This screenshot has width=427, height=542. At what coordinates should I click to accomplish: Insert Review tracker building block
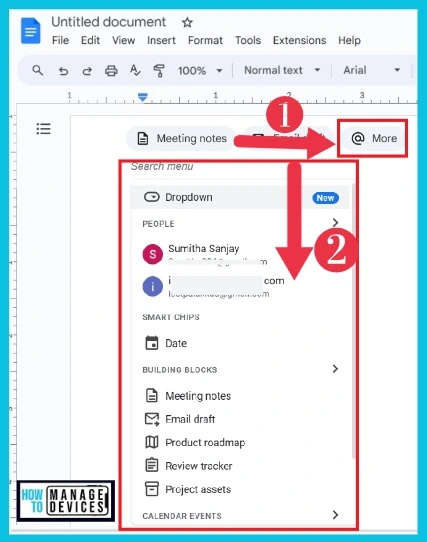[240, 466]
